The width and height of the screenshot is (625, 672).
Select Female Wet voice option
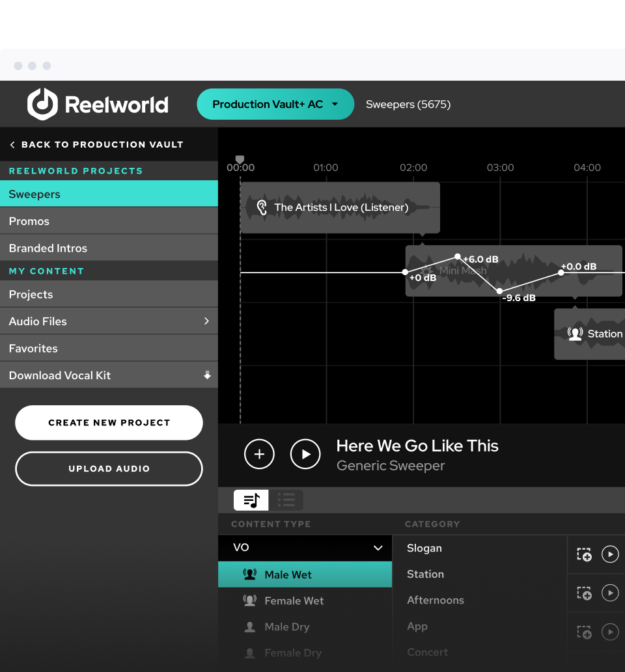[294, 601]
